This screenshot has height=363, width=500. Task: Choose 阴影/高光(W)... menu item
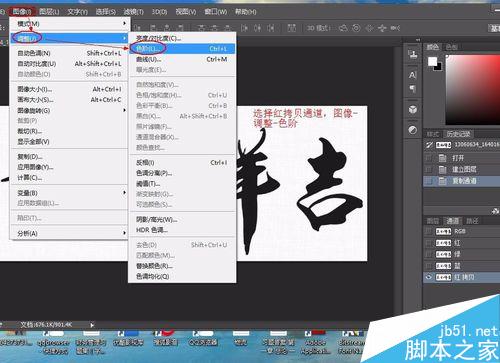(x=182, y=220)
